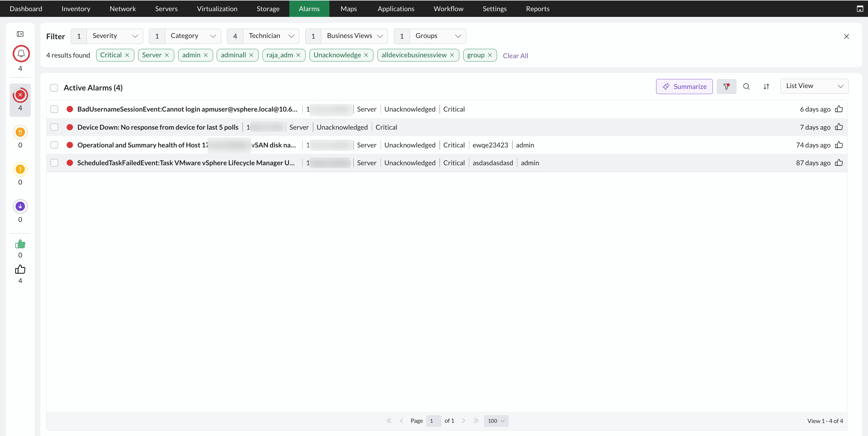Remove the Critical filter chip
868x436 pixels.
[x=127, y=55]
